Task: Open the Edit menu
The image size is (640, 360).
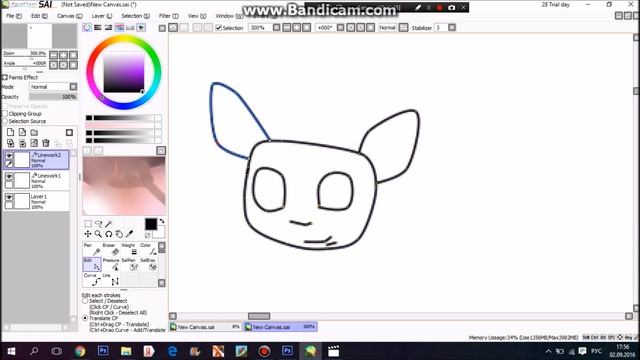Action: (x=39, y=16)
